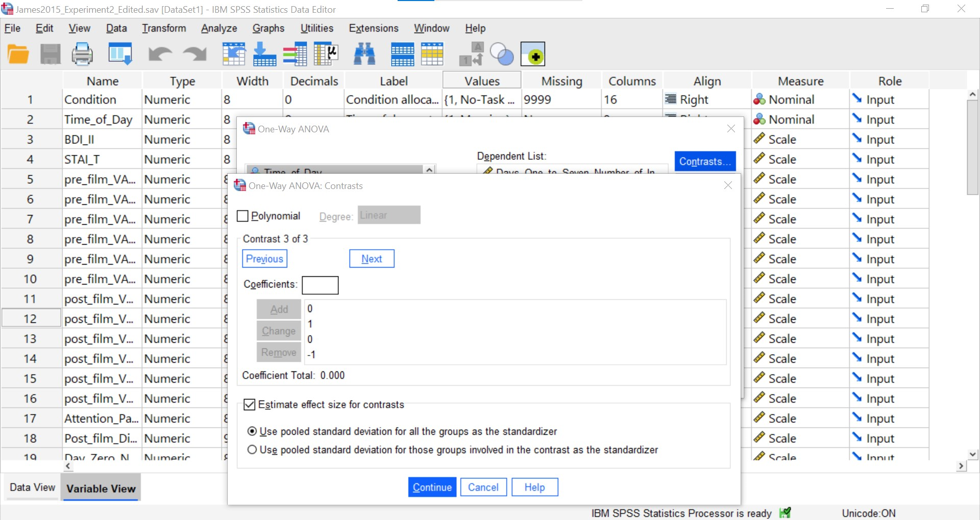Image resolution: width=980 pixels, height=520 pixels.
Task: Enable the Polynomial checkbox
Action: point(243,216)
